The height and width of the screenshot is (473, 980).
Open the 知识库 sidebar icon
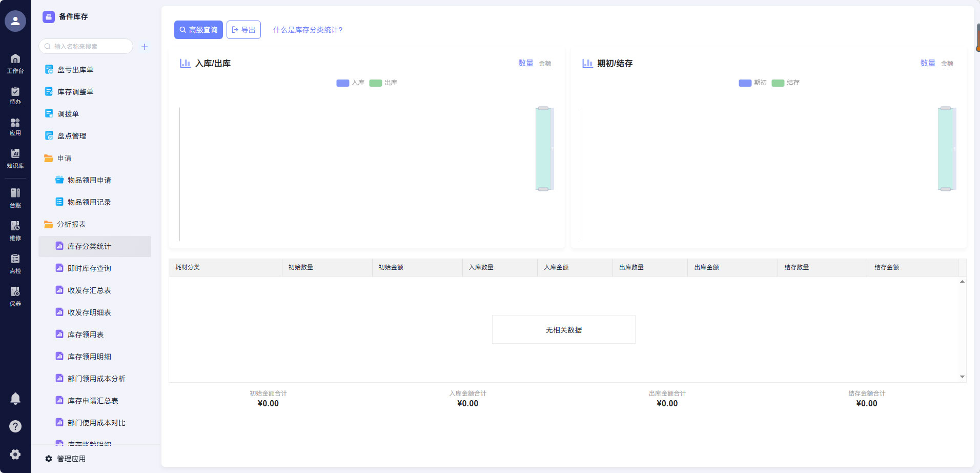click(15, 158)
